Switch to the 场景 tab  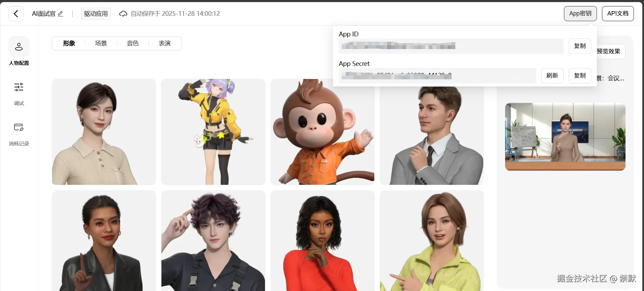(101, 43)
